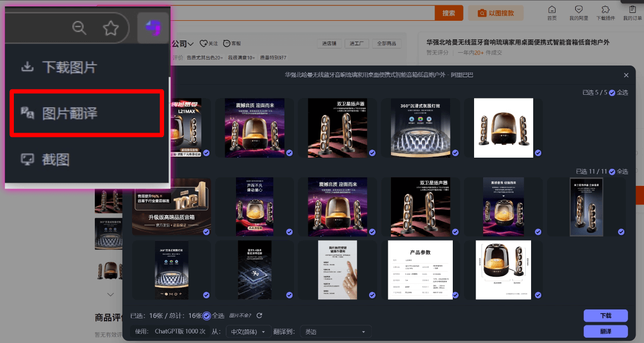Select the finger touch-control instructions thumbnail
The image size is (644, 343).
pyautogui.click(x=337, y=270)
